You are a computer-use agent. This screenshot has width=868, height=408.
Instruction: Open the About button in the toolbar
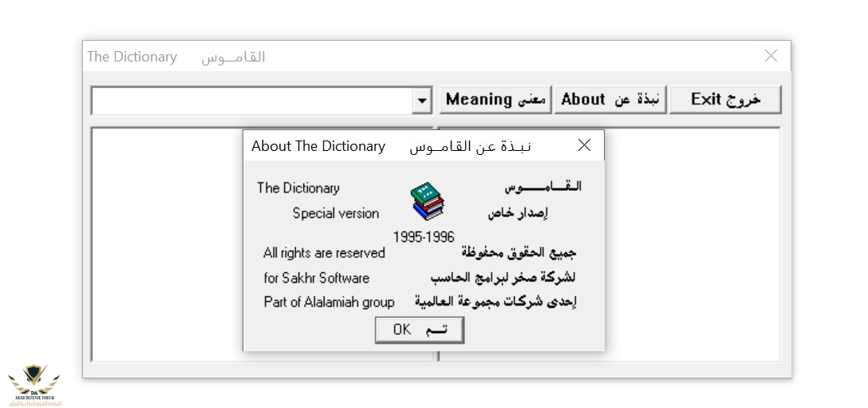(610, 100)
